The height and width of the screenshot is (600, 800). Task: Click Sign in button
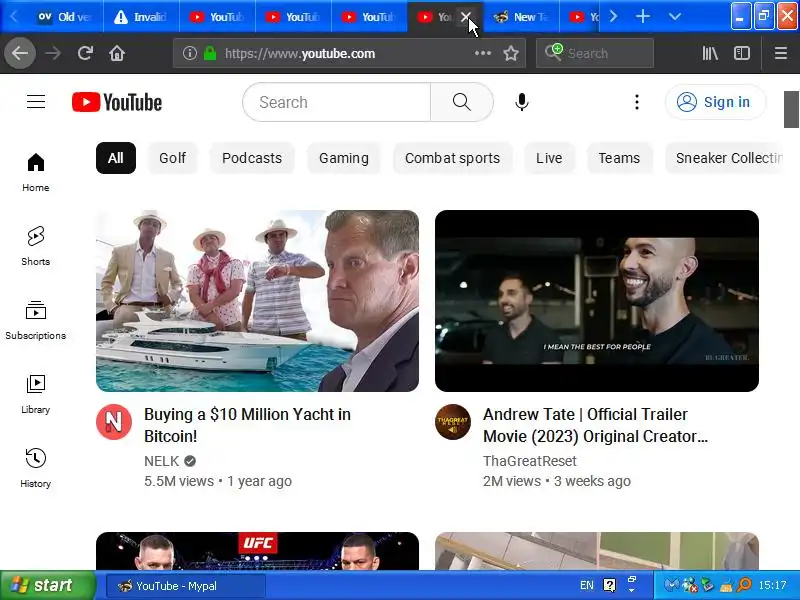[715, 102]
